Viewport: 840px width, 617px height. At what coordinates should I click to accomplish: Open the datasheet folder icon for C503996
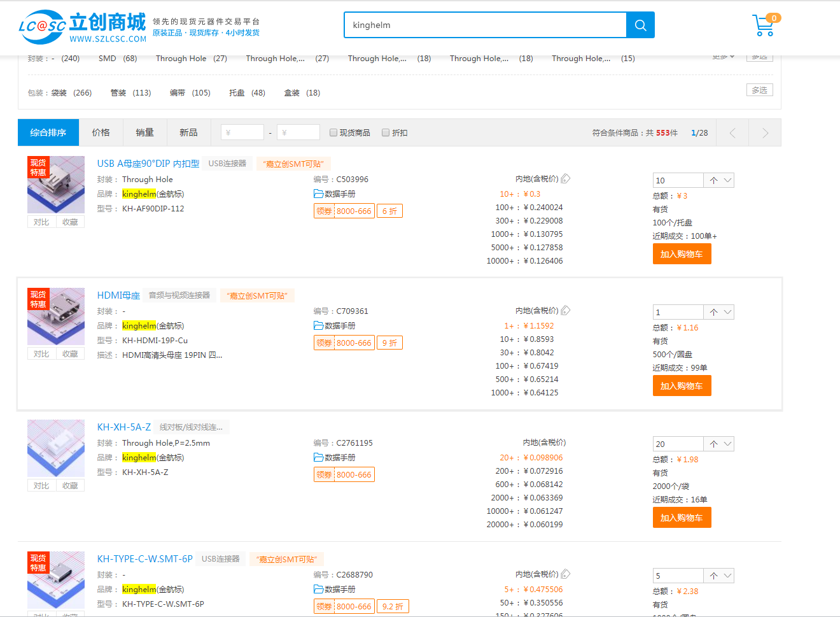(317, 194)
